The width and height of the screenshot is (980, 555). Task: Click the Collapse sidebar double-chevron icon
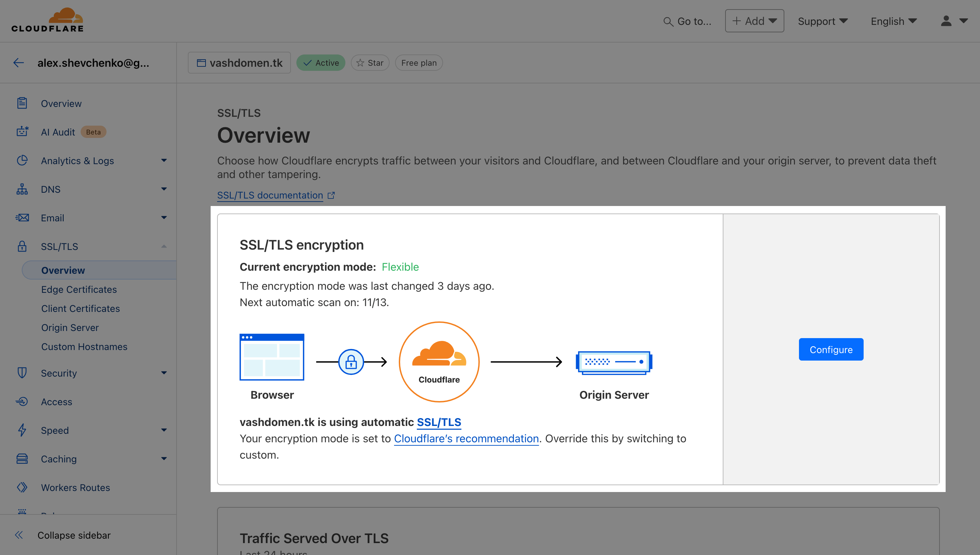[19, 535]
